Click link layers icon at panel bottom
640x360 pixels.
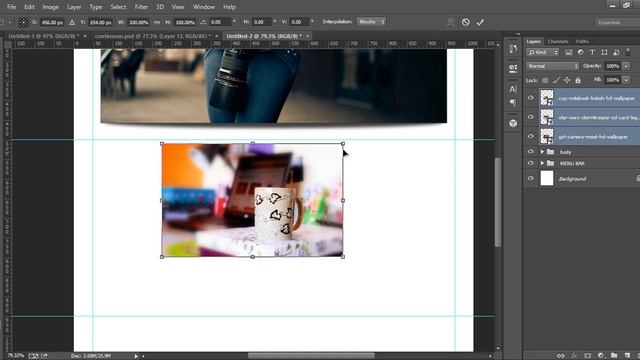560,356
